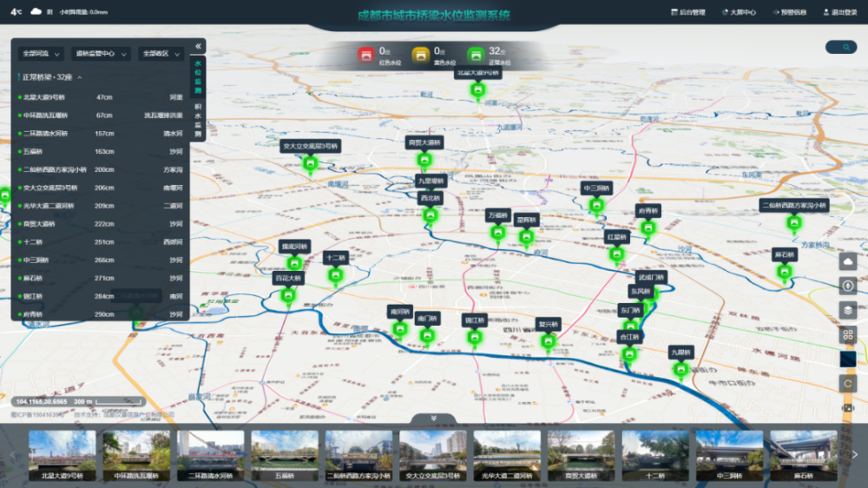Select list row 商贸大道桥 222cm
This screenshot has height=488, width=868.
coord(100,224)
